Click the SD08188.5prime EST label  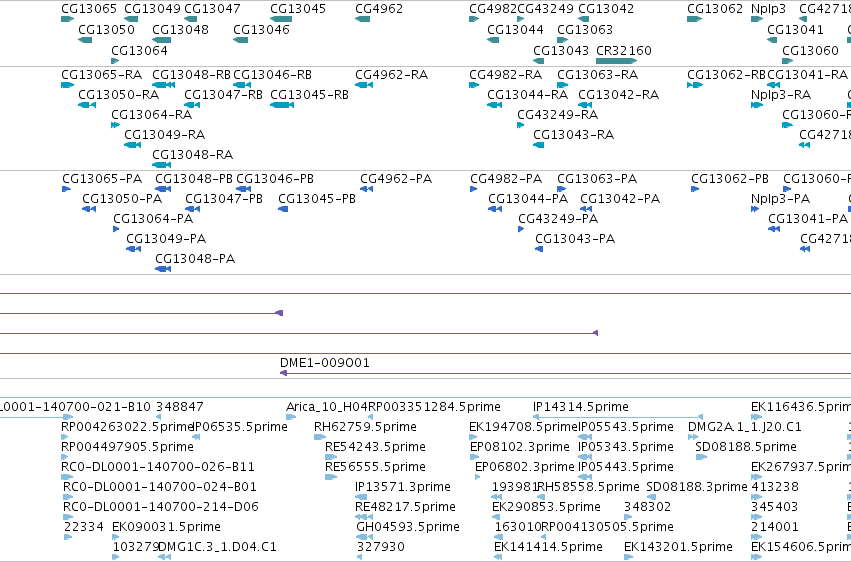(746, 446)
